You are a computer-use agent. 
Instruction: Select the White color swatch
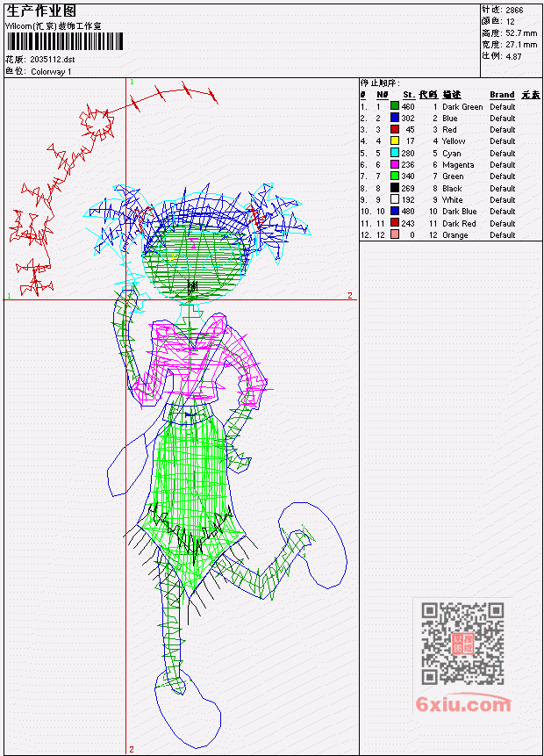(395, 199)
